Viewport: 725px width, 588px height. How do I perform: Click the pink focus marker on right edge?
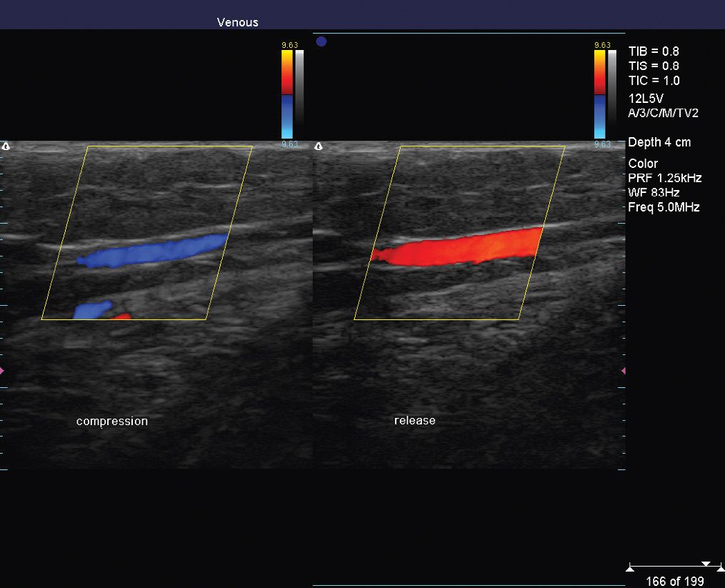624,370
